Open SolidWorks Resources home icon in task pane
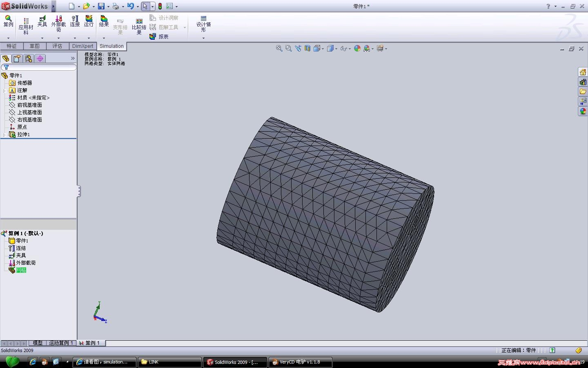 coord(583,72)
